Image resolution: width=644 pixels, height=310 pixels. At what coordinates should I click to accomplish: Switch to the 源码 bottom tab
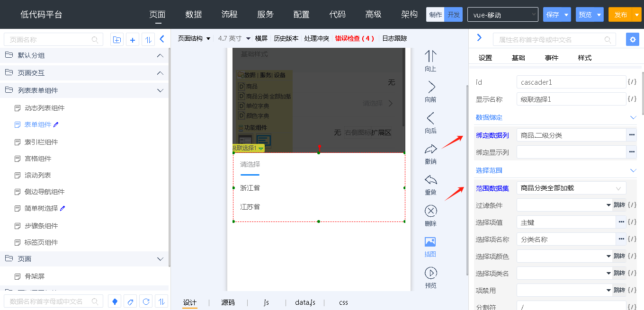click(228, 302)
